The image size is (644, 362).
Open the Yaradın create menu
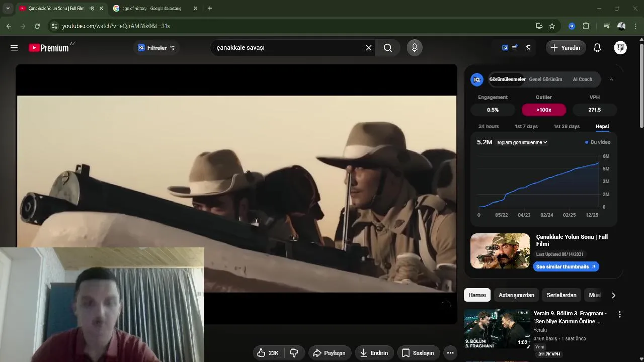point(566,48)
